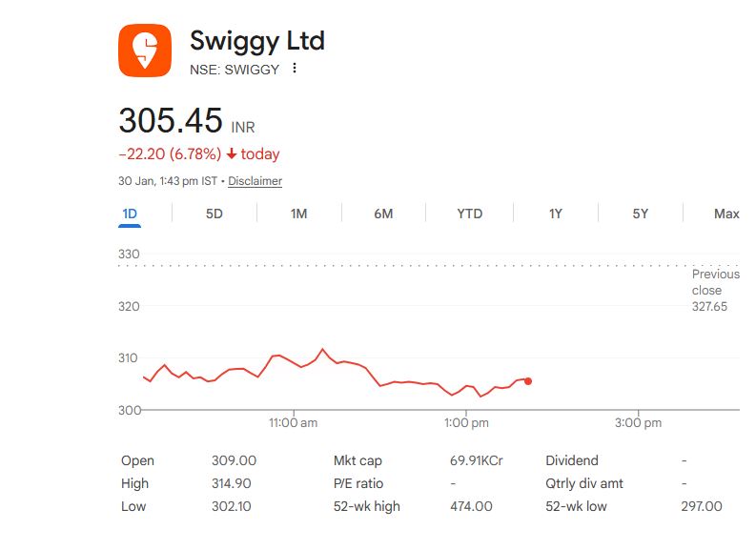Switch to the 5Y chart range
This screenshot has width=756, height=550.
pos(640,214)
